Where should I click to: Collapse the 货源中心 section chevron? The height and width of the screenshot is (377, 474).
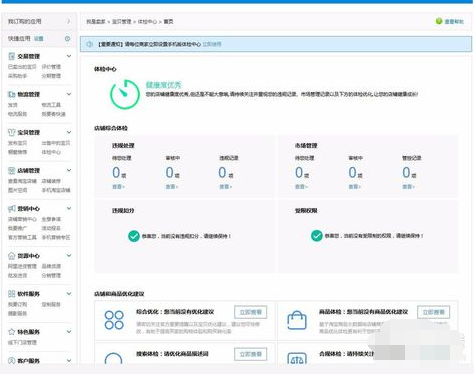click(x=69, y=255)
